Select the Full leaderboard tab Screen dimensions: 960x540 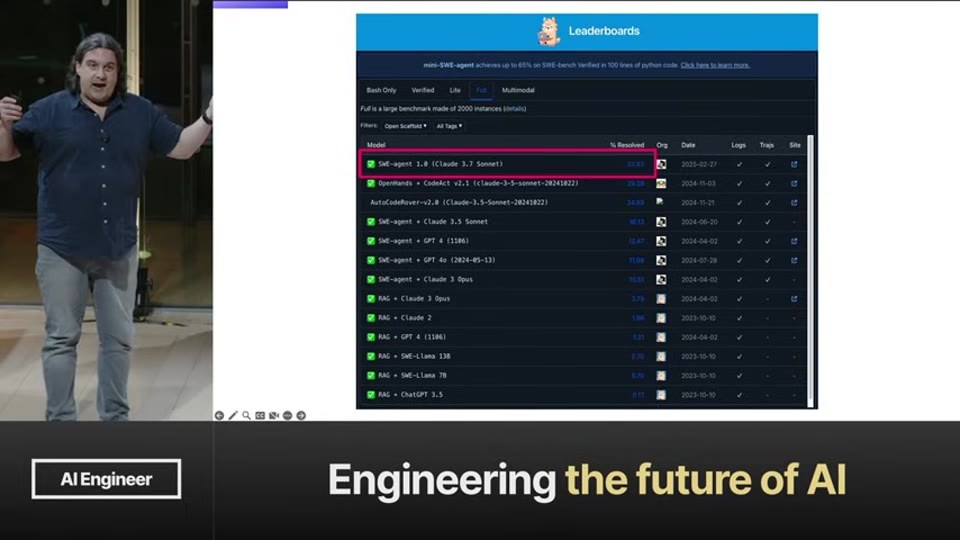click(x=481, y=90)
